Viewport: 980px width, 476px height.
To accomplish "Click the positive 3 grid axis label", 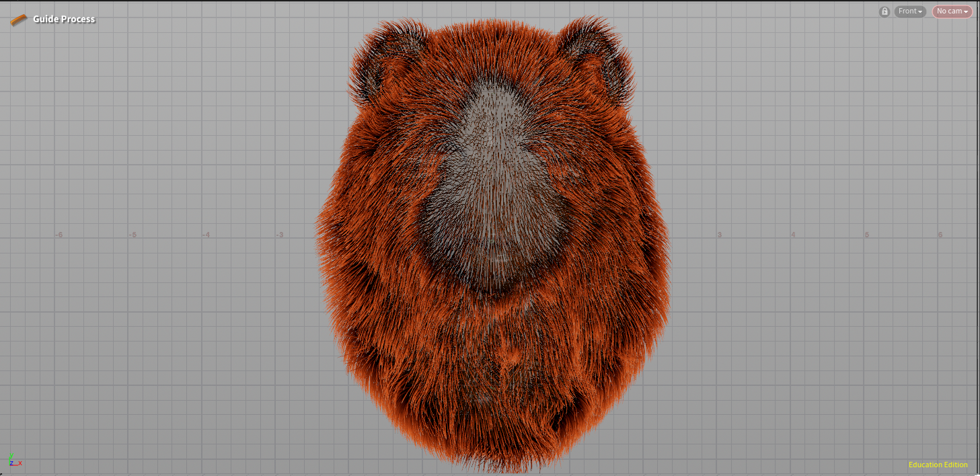I will 720,235.
